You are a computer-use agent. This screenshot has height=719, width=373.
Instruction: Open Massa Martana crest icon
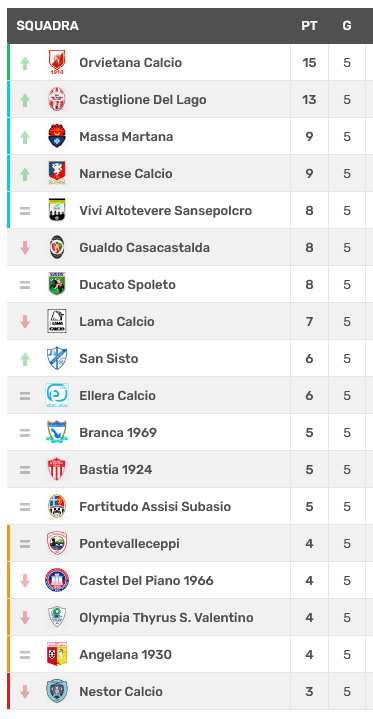pyautogui.click(x=57, y=136)
